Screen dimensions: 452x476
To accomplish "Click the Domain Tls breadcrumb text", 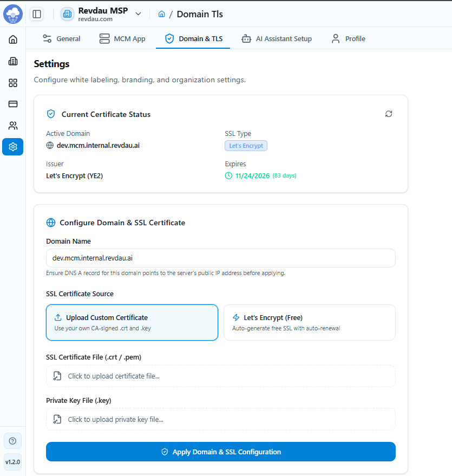I will 200,14.
